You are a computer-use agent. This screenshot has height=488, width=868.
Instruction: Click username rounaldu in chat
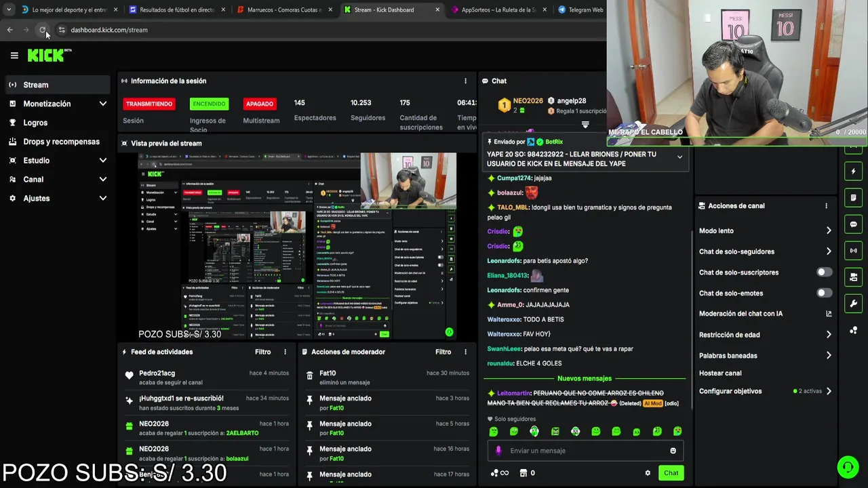[500, 363]
